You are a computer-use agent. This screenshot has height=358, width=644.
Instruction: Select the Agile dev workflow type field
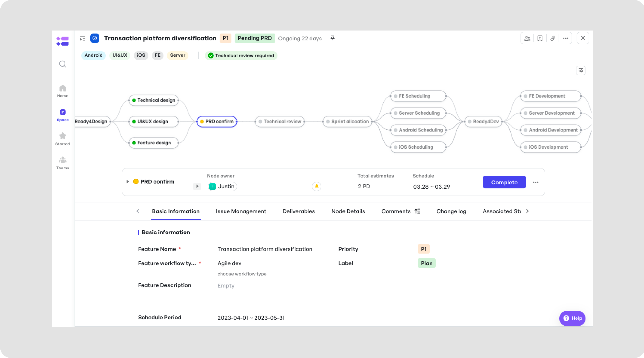tap(229, 263)
